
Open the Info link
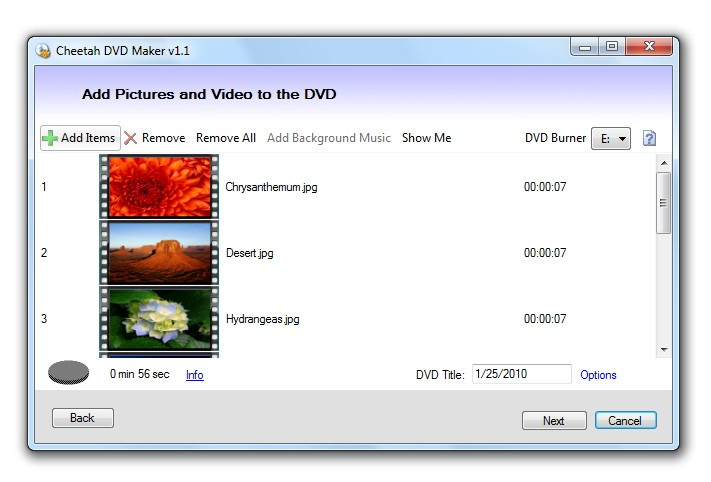[x=195, y=375]
